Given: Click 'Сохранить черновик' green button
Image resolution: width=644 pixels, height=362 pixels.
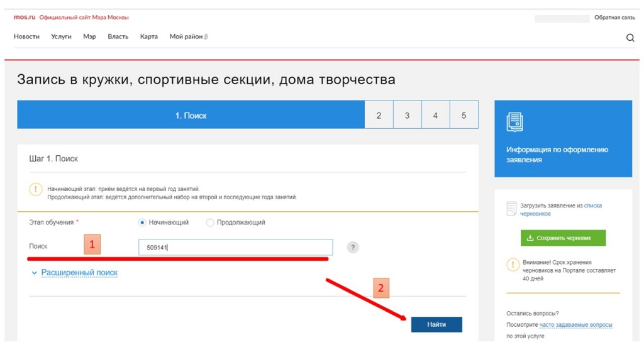Looking at the screenshot, I should [x=563, y=238].
